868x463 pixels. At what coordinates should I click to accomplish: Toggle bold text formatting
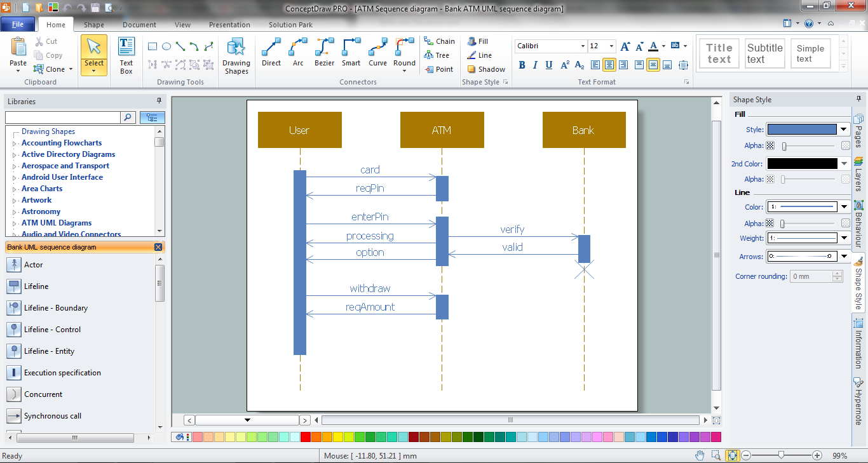pyautogui.click(x=521, y=65)
